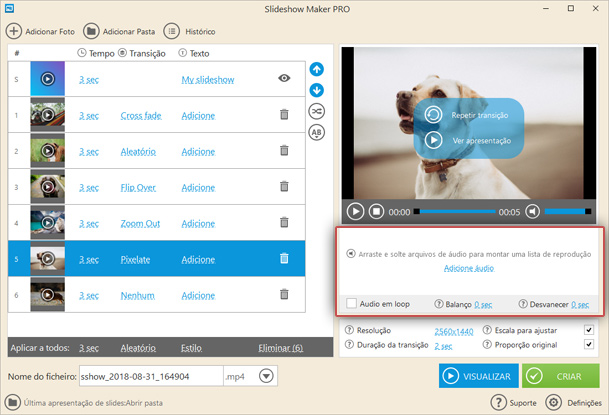Click the Adicionar Pasta folder icon
The height and width of the screenshot is (415, 609).
91,31
